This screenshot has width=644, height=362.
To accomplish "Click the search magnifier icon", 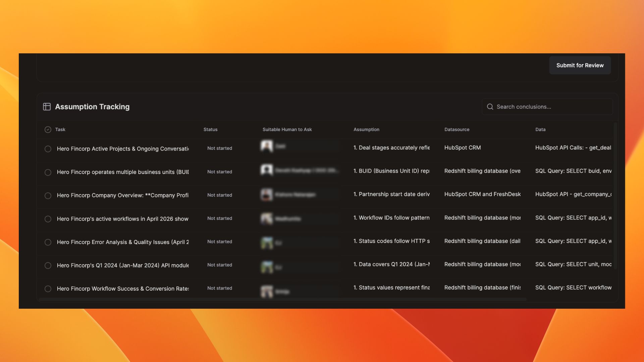I will pos(490,107).
